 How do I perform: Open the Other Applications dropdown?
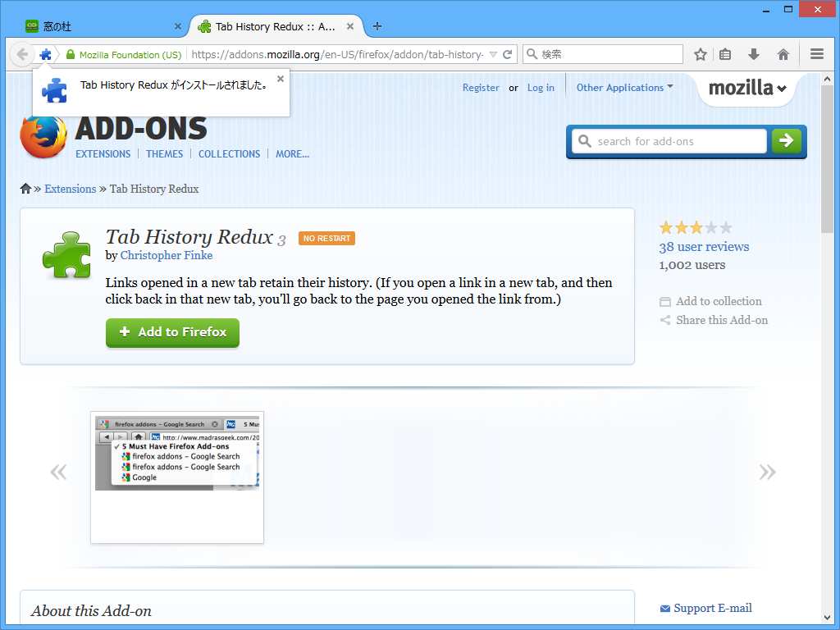point(625,87)
